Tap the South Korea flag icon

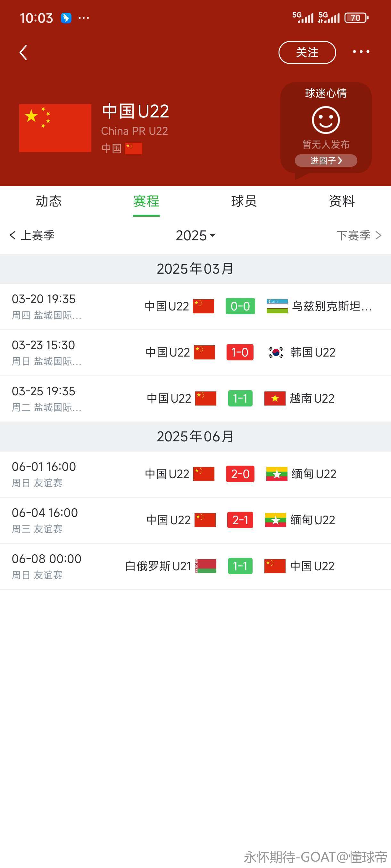[x=276, y=352]
